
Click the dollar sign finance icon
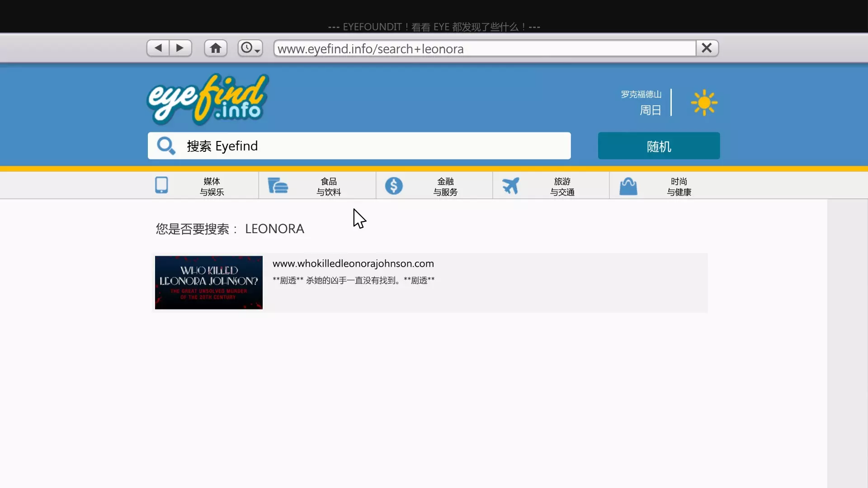click(x=394, y=186)
